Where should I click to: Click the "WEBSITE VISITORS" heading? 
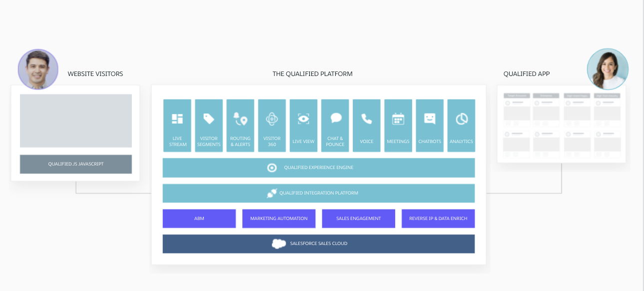95,74
